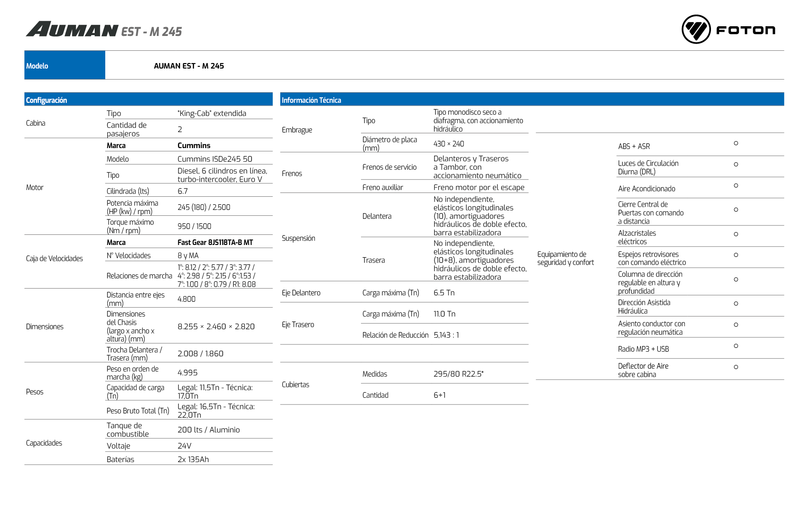Click the 'Cubiertas' category label
The image size is (812, 509).
click(x=295, y=385)
